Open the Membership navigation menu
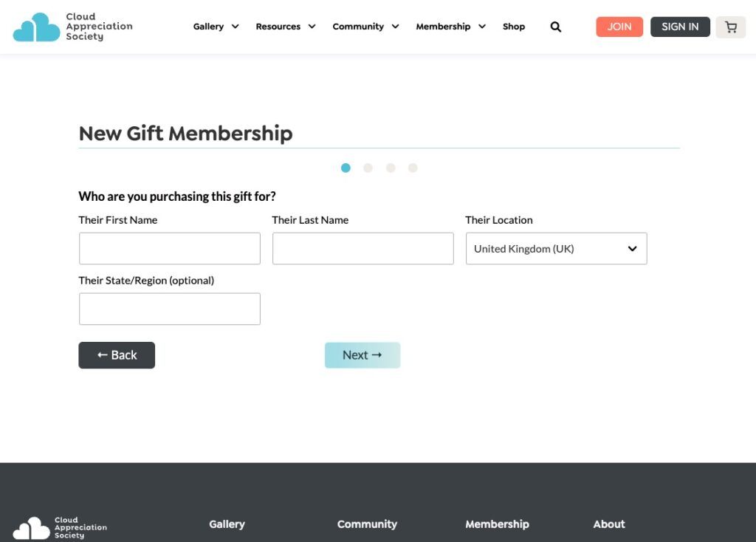 coord(450,27)
